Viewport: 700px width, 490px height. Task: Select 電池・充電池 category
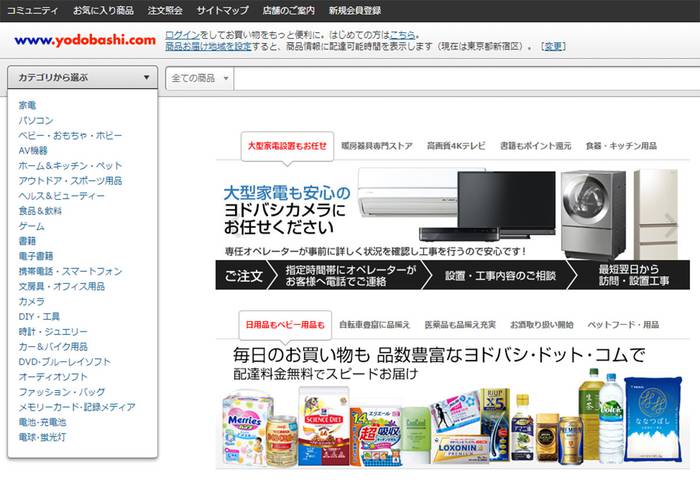coord(42,422)
